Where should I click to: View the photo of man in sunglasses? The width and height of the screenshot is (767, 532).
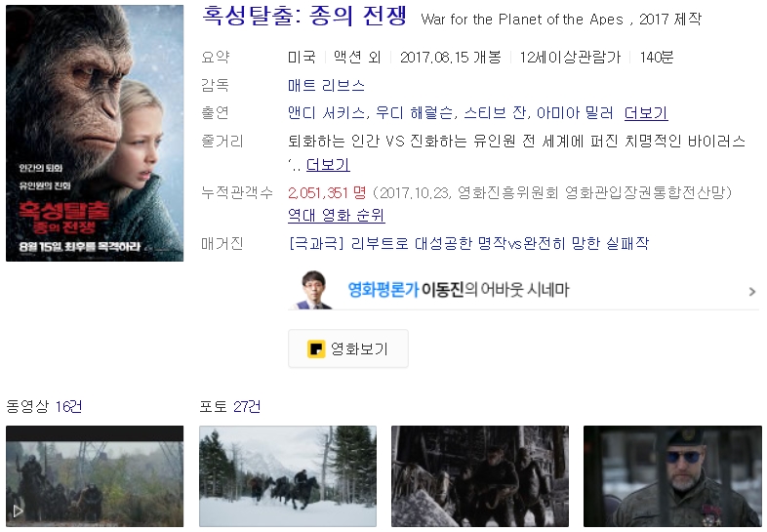672,476
